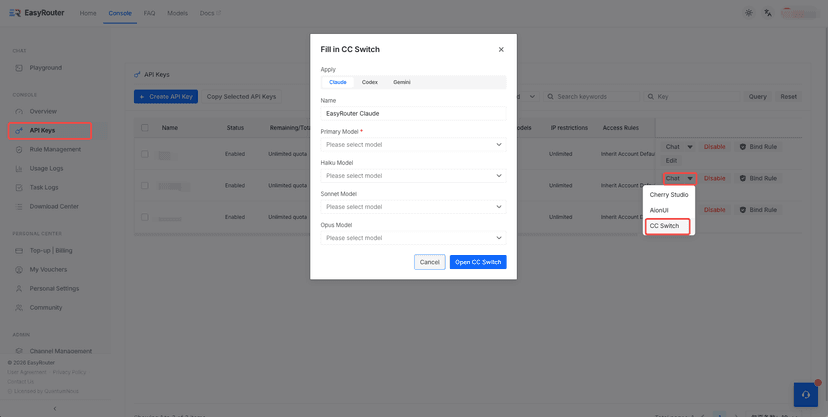Open Playground icon in sidebar

pyautogui.click(x=19, y=68)
